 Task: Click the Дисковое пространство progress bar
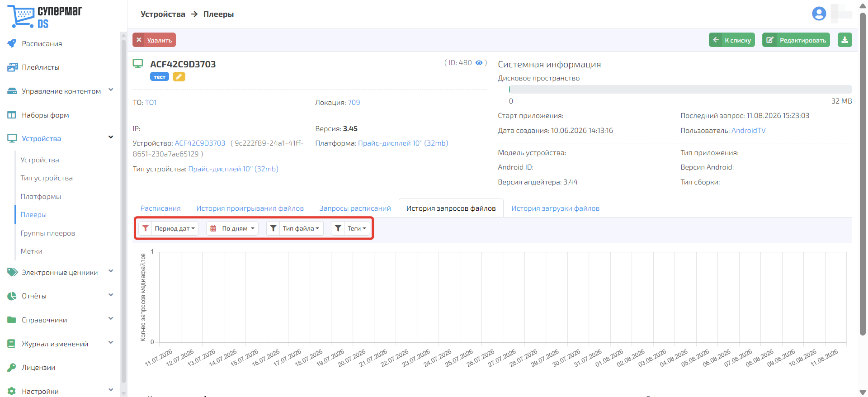(680, 89)
